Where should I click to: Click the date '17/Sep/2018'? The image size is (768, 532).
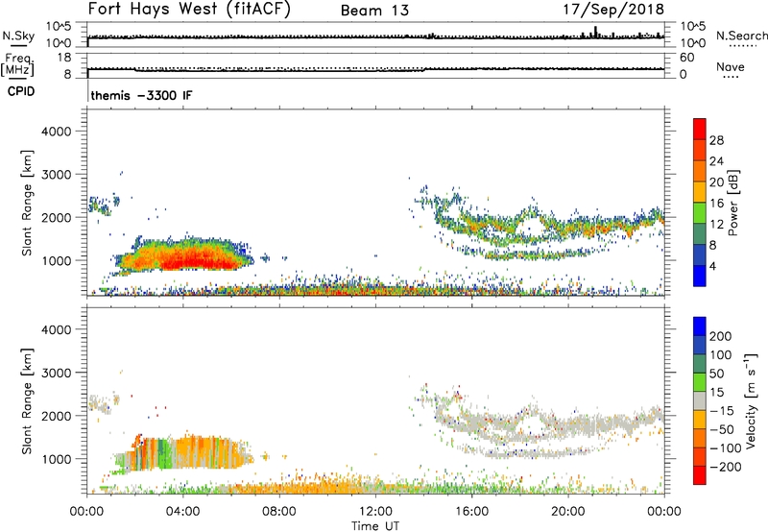613,10
